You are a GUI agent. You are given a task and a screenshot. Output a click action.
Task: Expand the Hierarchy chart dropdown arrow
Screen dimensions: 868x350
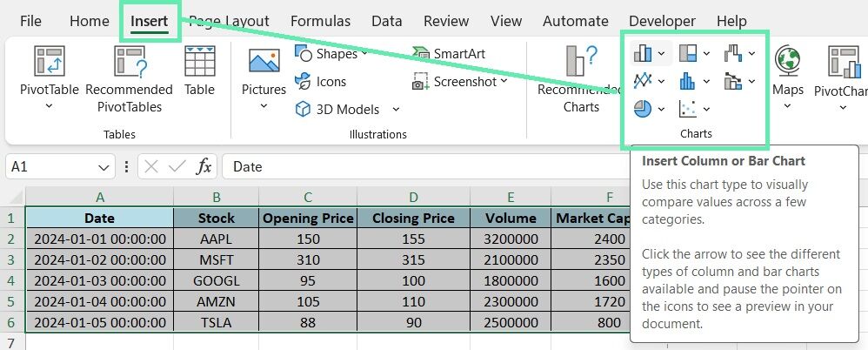click(x=706, y=54)
